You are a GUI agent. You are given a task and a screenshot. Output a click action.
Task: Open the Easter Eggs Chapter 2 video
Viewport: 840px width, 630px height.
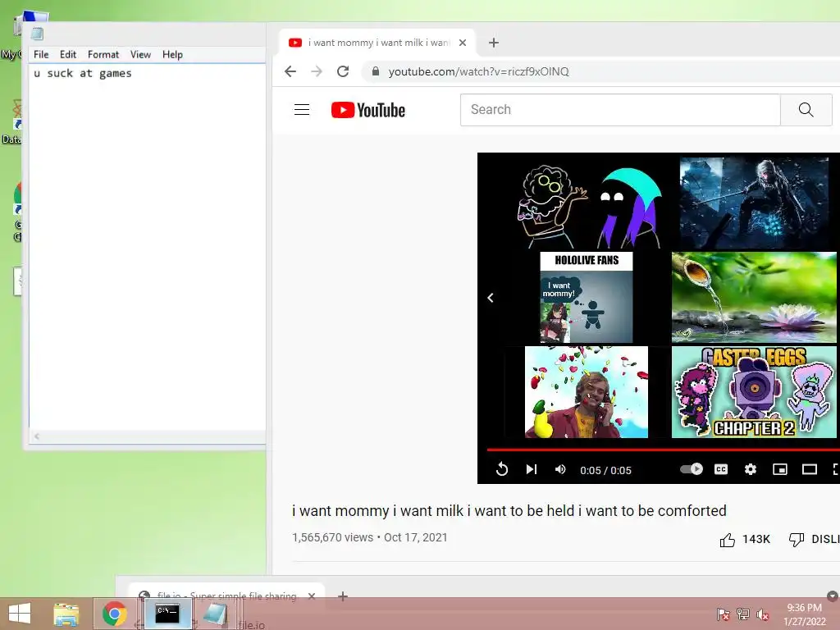pyautogui.click(x=754, y=391)
